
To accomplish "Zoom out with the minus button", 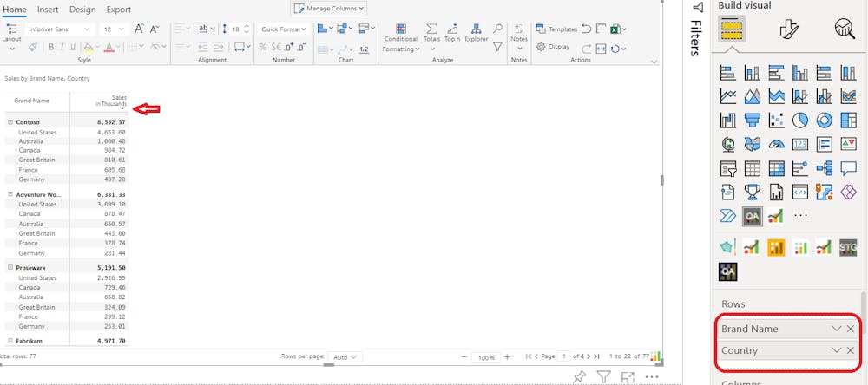I will coord(464,357).
